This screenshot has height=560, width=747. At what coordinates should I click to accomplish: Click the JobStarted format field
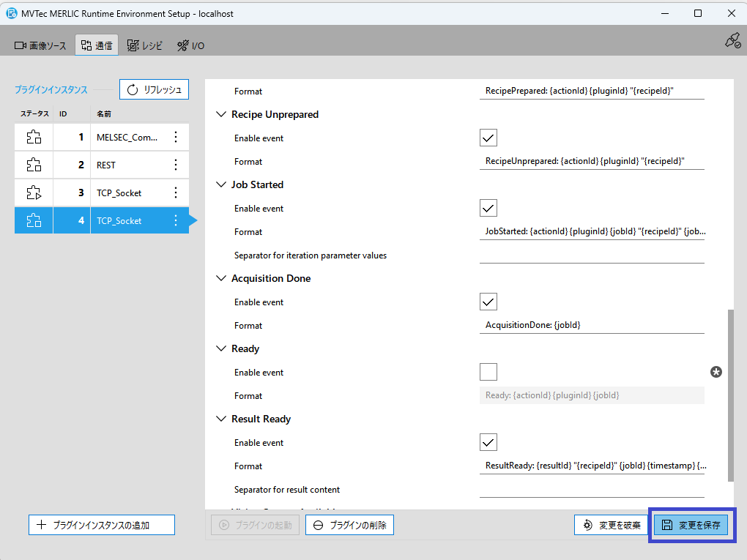coord(592,231)
